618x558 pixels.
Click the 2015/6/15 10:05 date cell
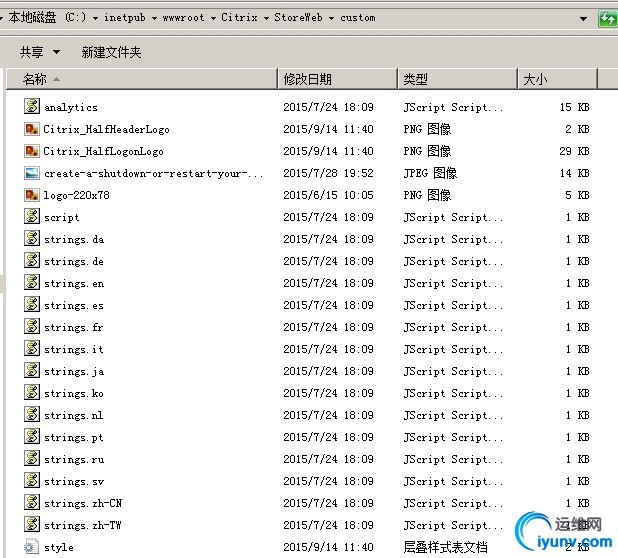pyautogui.click(x=328, y=195)
